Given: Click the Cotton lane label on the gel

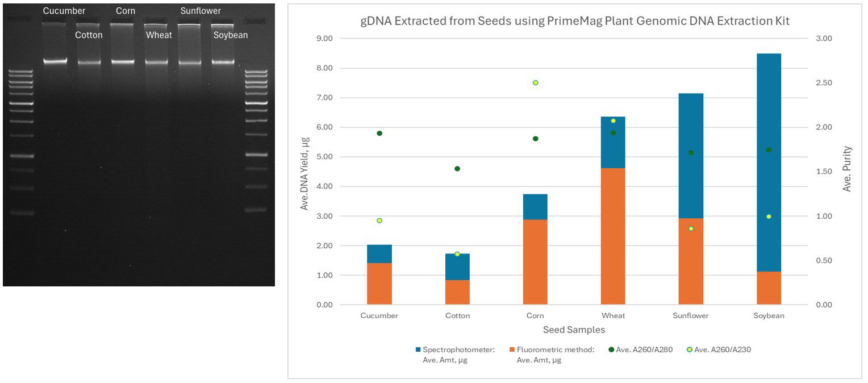Looking at the screenshot, I should coord(89,35).
